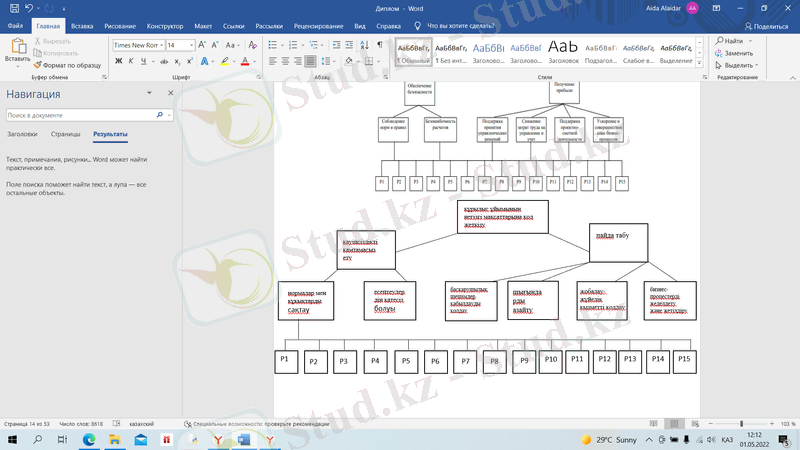Align text to the left
The height and width of the screenshot is (450, 800).
(272, 61)
